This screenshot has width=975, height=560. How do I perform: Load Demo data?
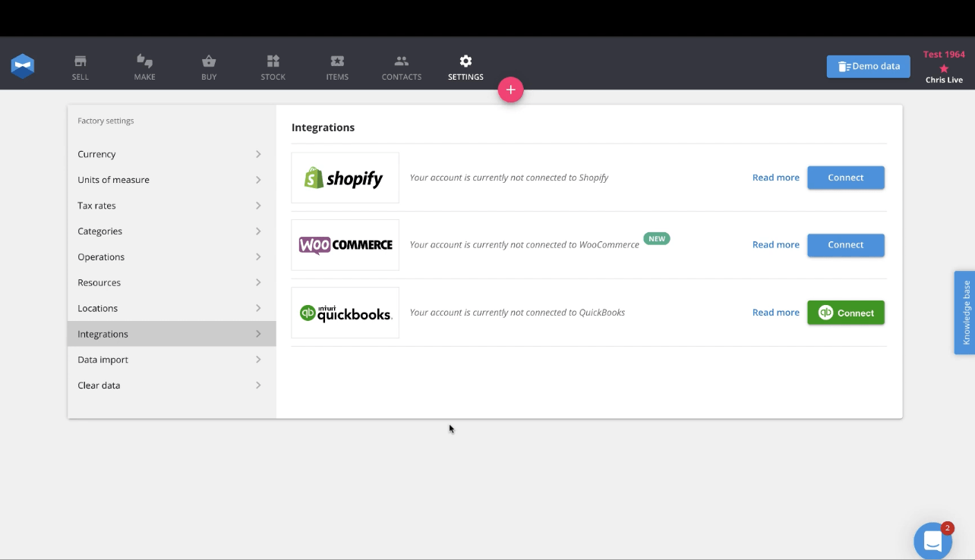click(x=869, y=66)
